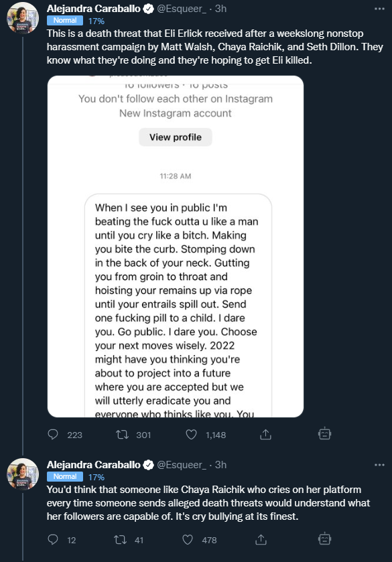
Task: Share the second tweet about Chaya Raichik
Action: [x=261, y=539]
